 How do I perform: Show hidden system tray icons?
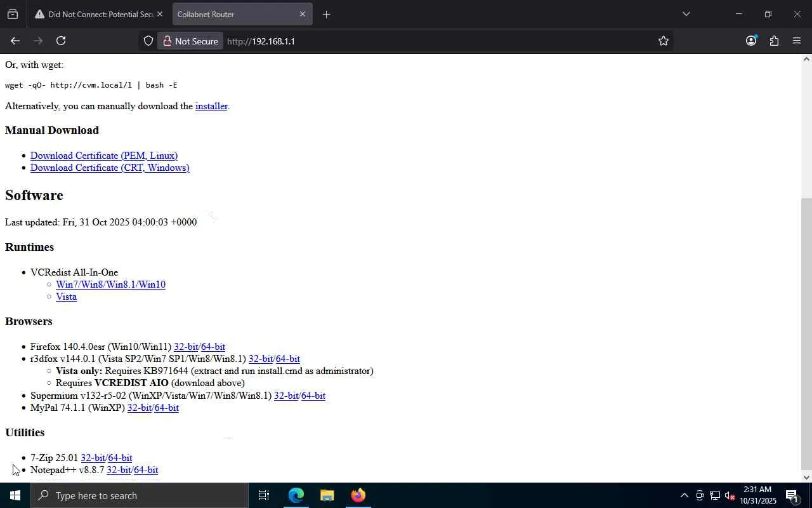click(x=684, y=495)
